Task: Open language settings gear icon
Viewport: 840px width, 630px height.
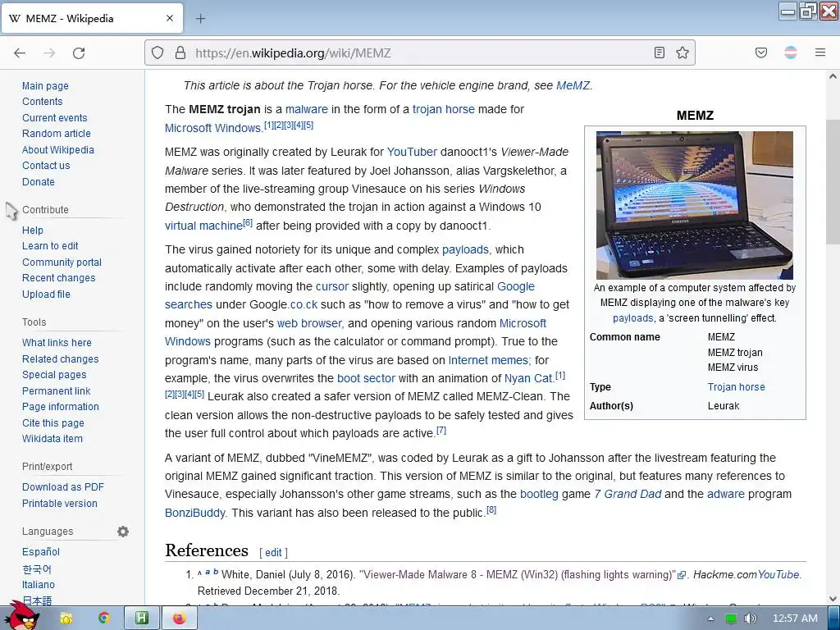Action: point(123,532)
